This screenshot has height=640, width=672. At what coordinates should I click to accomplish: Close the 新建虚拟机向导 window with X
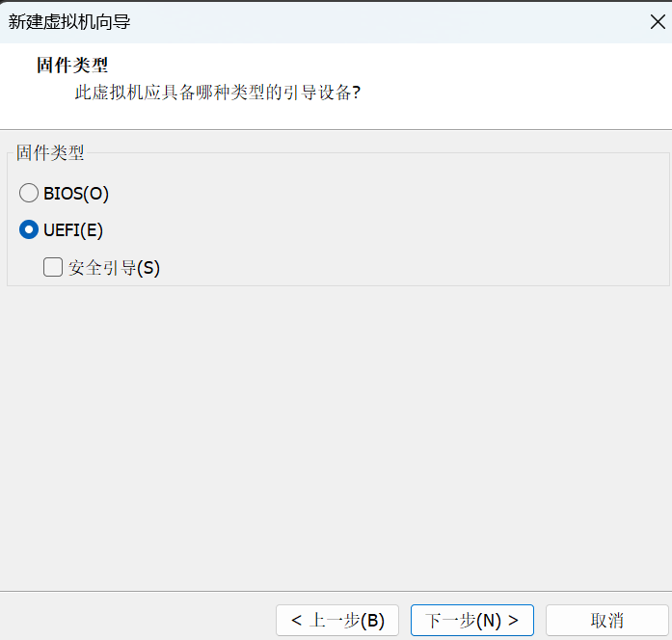(x=658, y=22)
